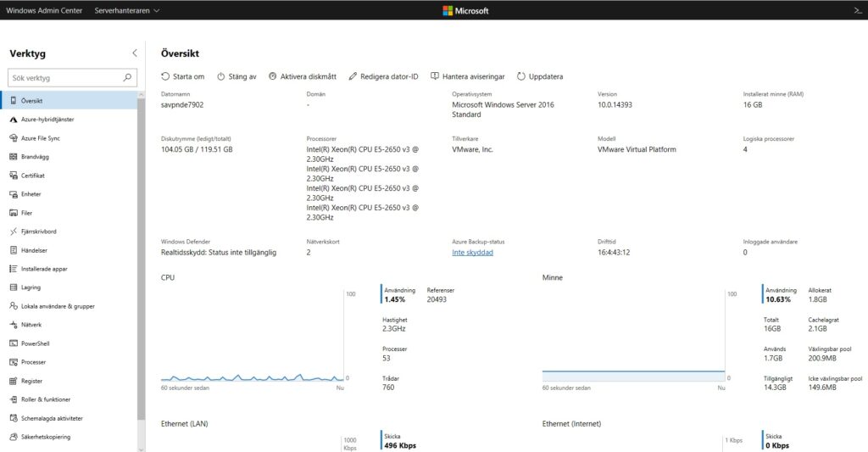The width and height of the screenshot is (868, 452).
Task: Select Realtidsskydd: Status inte tillgänglig text
Action: tap(218, 252)
